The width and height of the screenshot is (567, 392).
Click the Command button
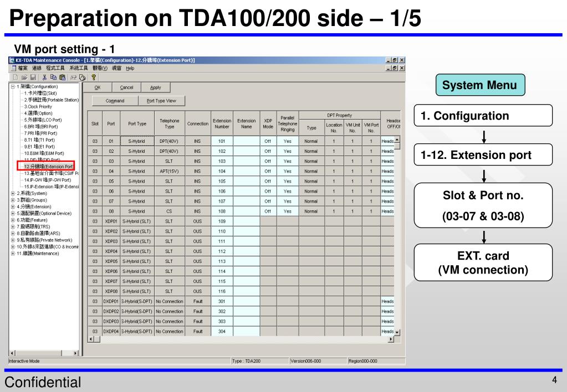(x=115, y=101)
